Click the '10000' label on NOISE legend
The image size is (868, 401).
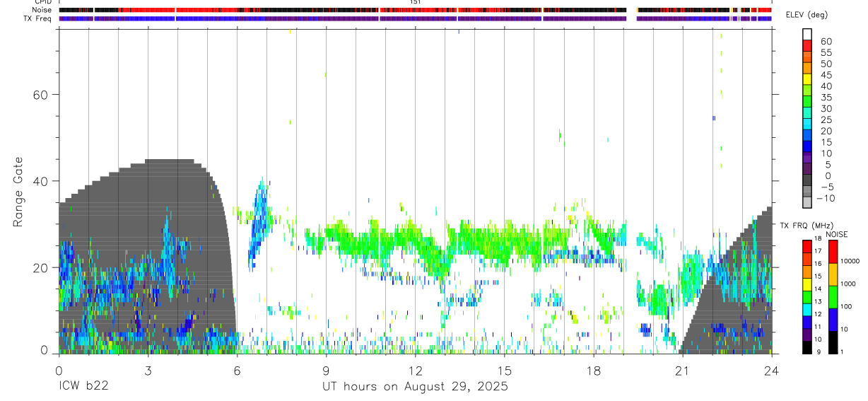point(850,262)
